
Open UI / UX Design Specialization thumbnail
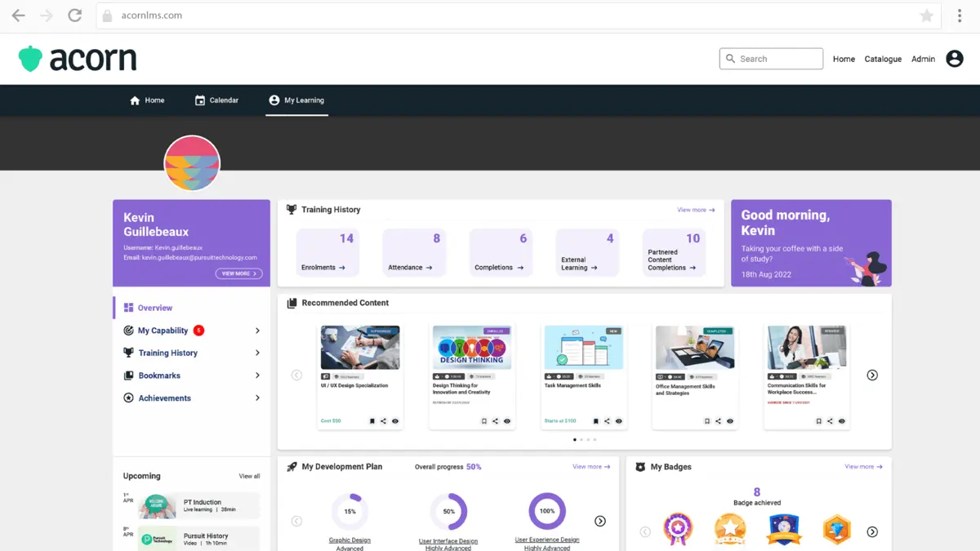point(360,348)
